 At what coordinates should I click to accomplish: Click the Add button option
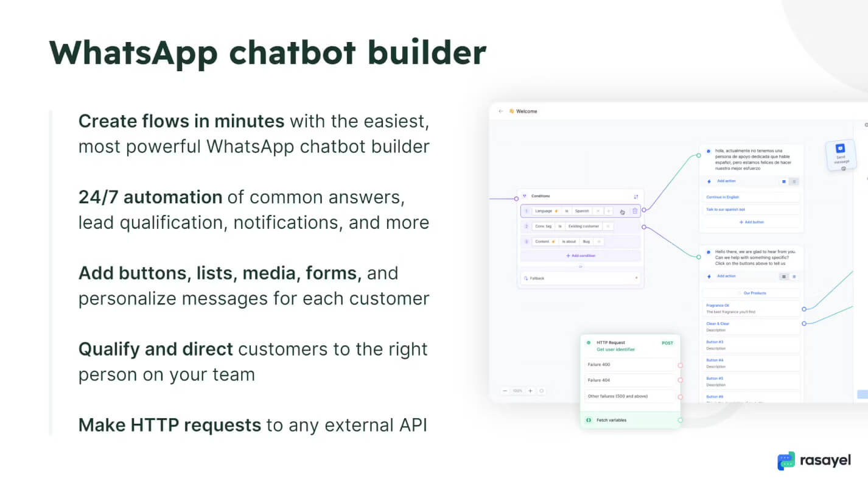[751, 222]
